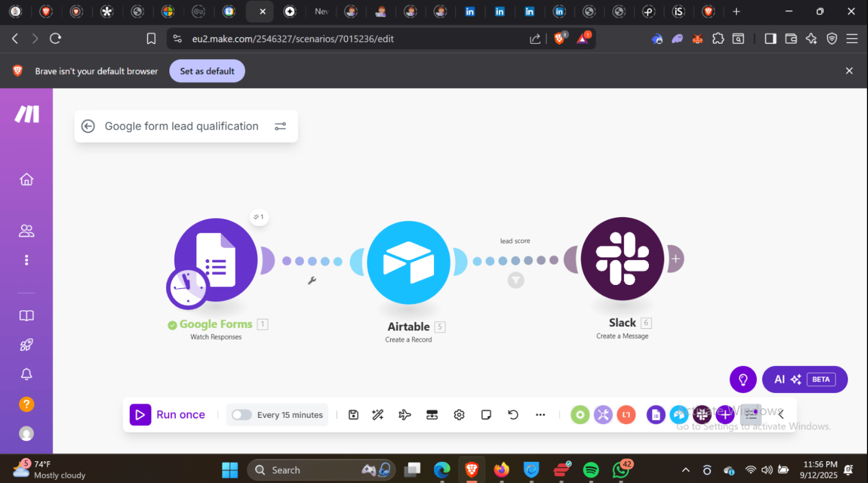Reload the page in Brave

click(55, 39)
